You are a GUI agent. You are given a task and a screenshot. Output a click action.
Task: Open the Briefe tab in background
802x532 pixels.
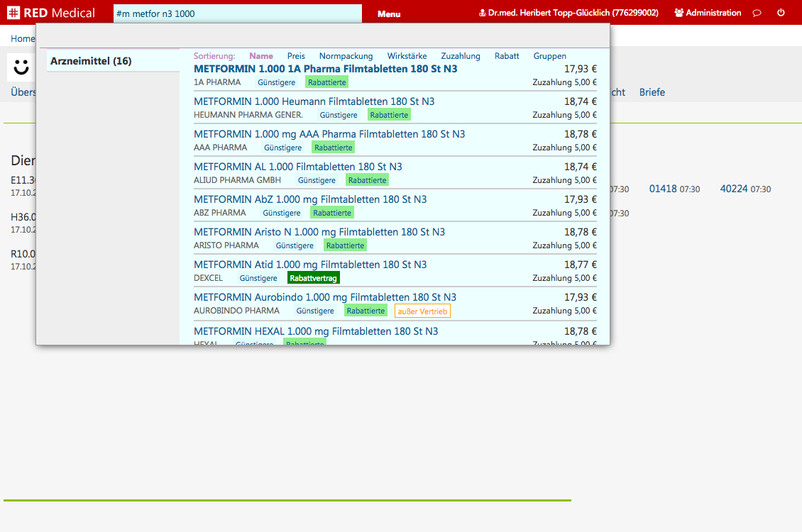coord(652,92)
